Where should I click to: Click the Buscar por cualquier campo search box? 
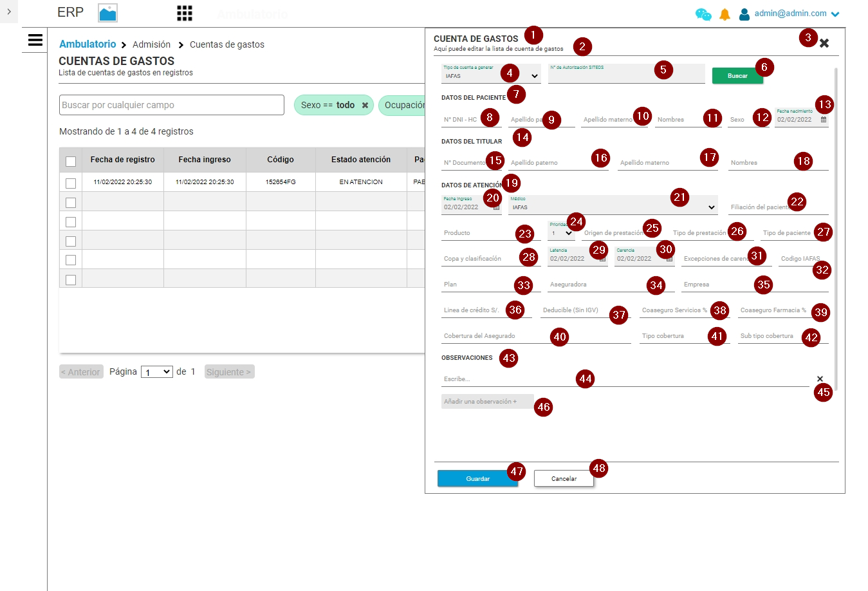(x=171, y=105)
